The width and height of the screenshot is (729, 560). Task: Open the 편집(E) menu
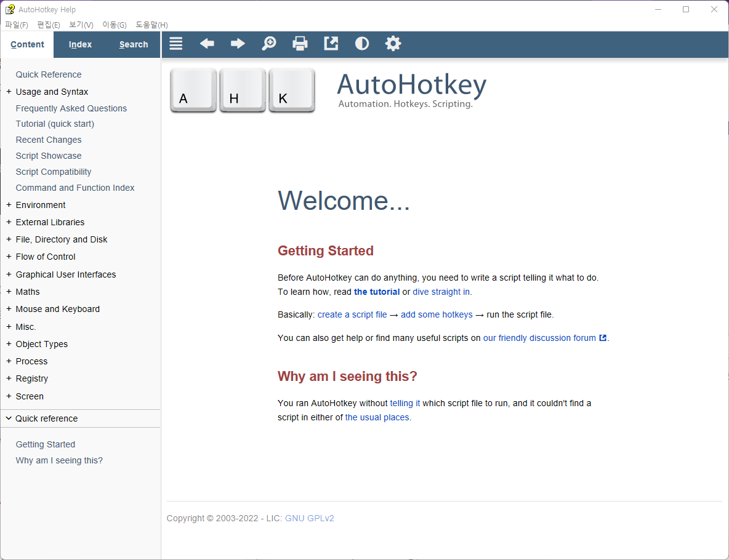point(49,25)
